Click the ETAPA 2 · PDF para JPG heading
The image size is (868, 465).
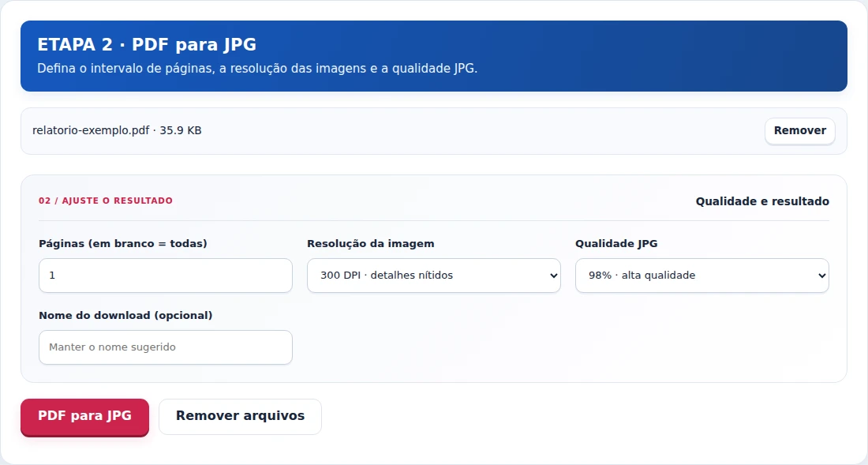(x=147, y=44)
